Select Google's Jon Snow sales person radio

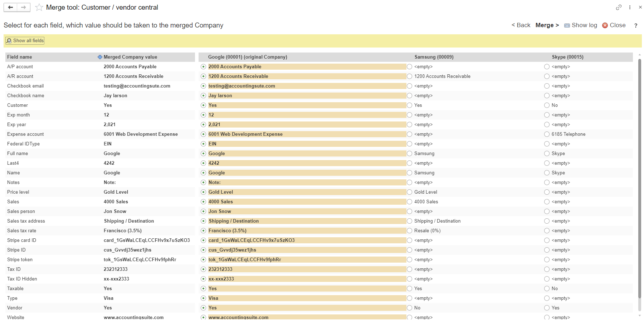click(203, 212)
